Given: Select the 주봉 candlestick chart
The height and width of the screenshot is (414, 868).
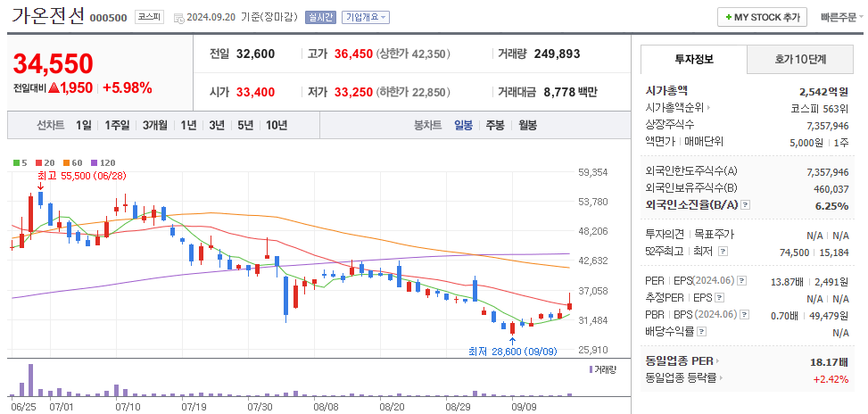Looking at the screenshot, I should (x=495, y=125).
